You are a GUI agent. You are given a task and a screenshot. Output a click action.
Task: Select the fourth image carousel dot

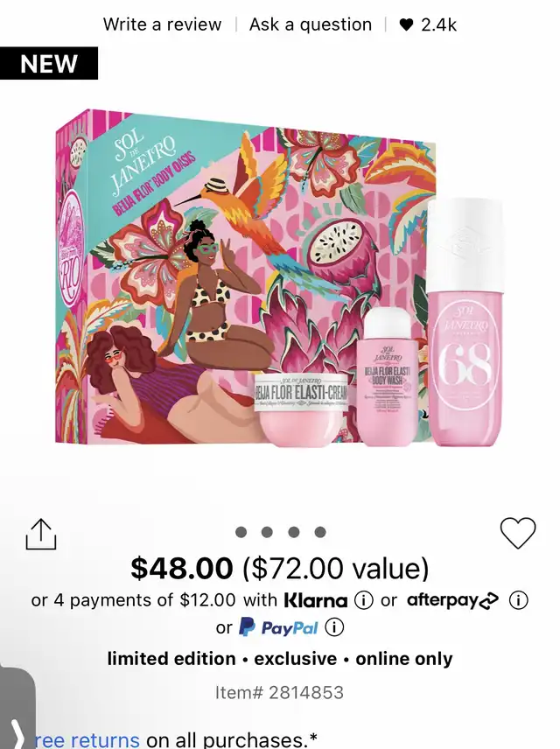point(320,532)
